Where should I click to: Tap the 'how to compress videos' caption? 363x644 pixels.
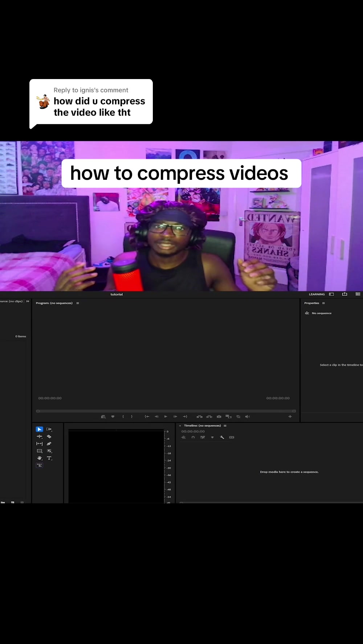(x=181, y=173)
